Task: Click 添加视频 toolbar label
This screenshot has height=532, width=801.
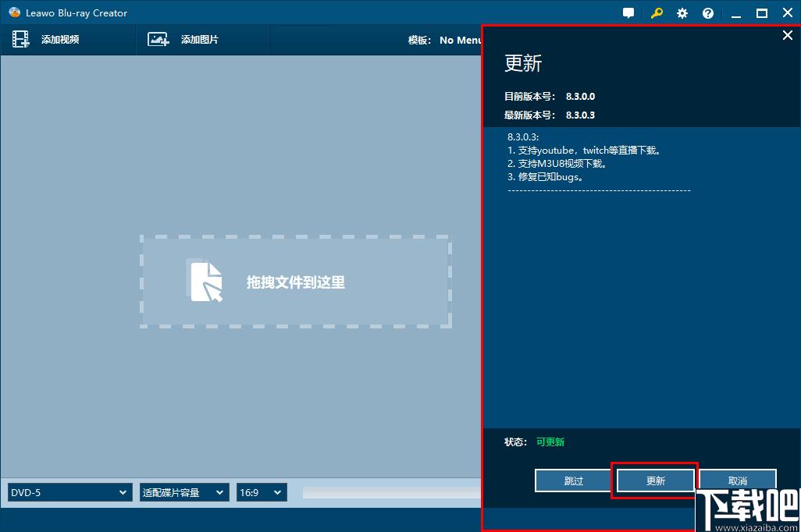Action: pyautogui.click(x=60, y=39)
